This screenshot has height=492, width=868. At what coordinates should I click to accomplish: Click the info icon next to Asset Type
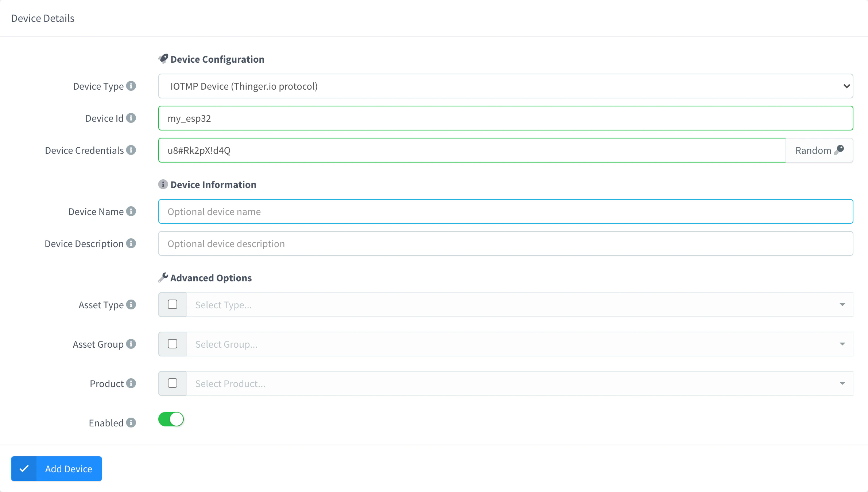click(131, 305)
